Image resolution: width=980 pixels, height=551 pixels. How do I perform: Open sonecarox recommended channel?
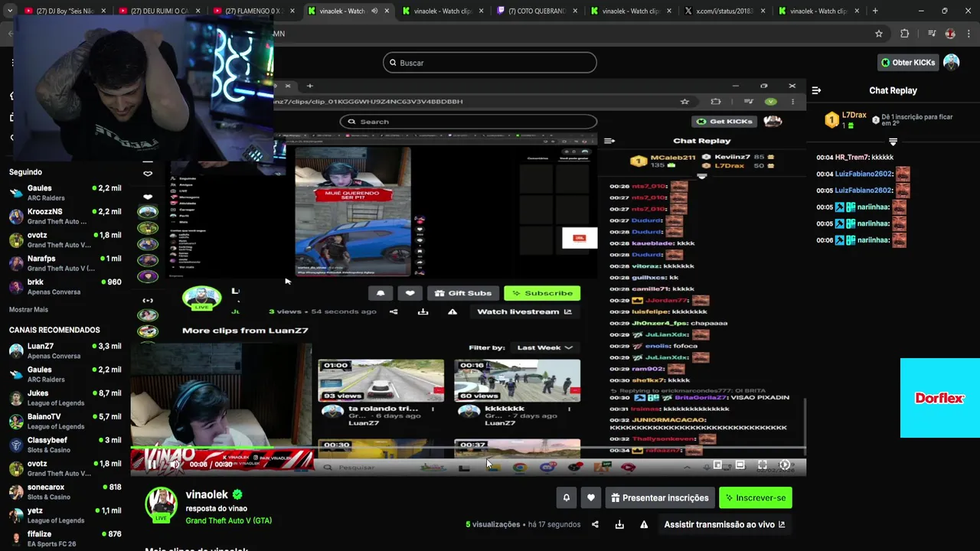pos(65,492)
